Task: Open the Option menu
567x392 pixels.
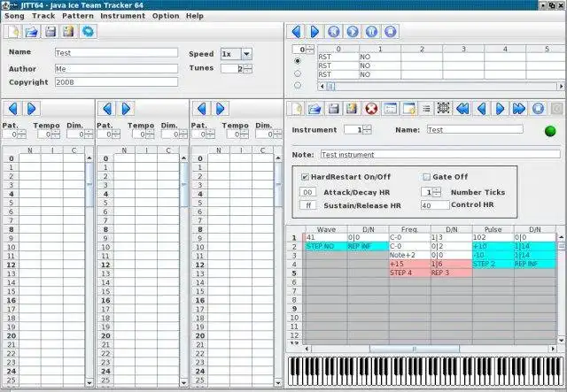Action: coord(166,16)
